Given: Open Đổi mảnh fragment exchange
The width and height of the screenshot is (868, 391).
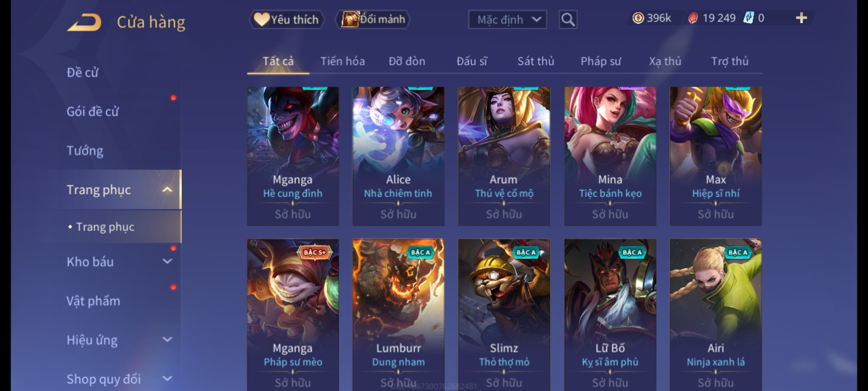Looking at the screenshot, I should [x=373, y=19].
